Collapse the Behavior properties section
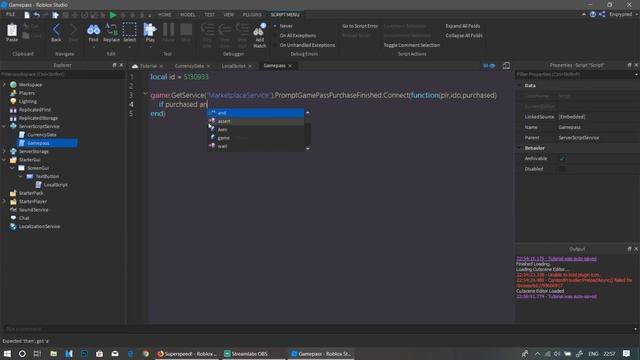This screenshot has width=640, height=360. 520,148
